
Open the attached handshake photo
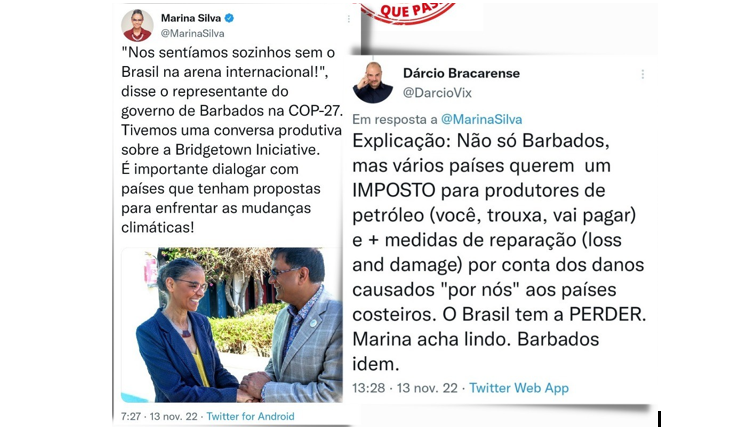coord(232,325)
